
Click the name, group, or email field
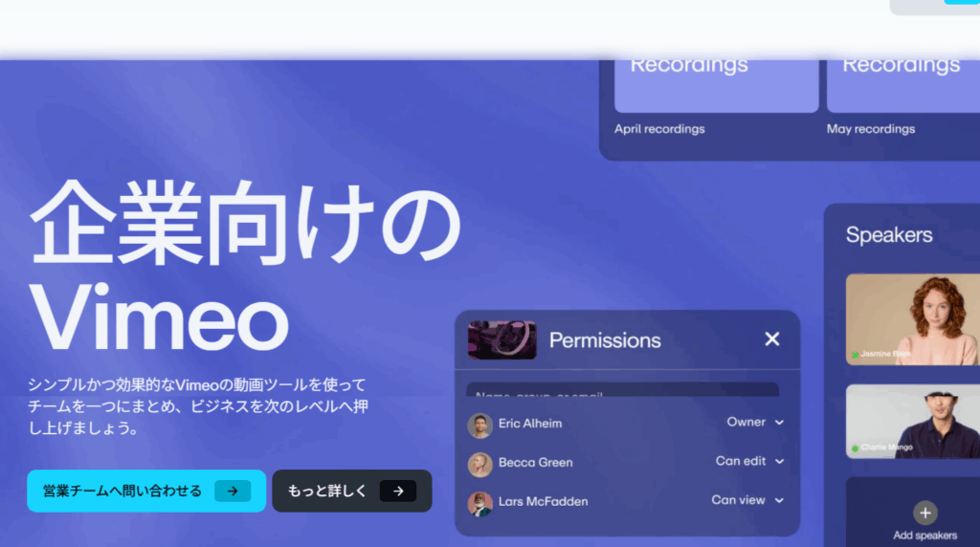tap(622, 390)
